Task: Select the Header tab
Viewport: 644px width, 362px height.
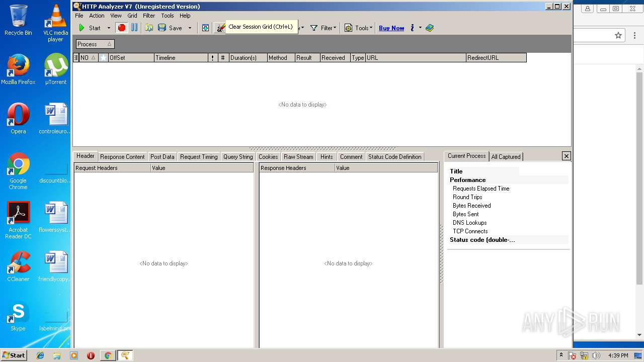Action: (86, 156)
